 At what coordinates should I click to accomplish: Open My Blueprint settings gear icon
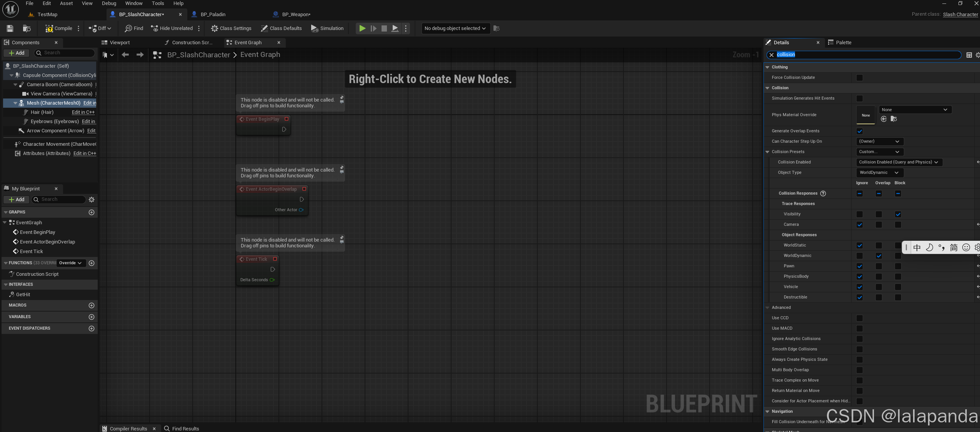(92, 200)
